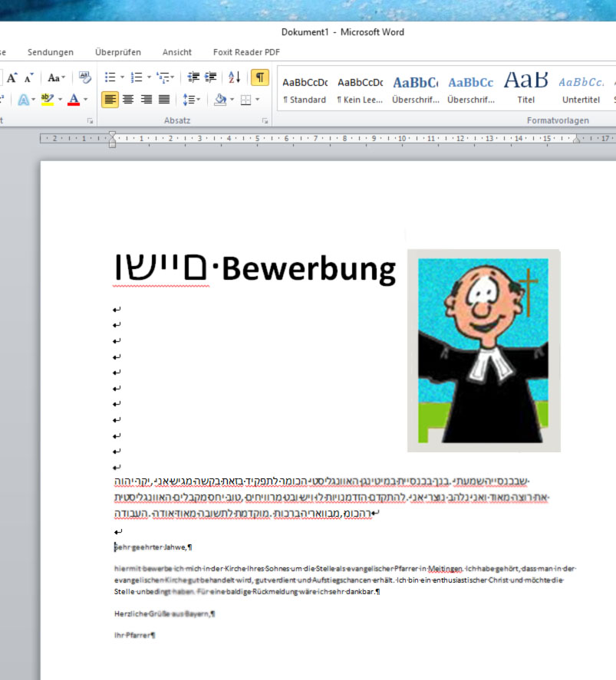Click the 'Ihr Pfarrer' line
This screenshot has height=680, width=616.
tap(134, 636)
